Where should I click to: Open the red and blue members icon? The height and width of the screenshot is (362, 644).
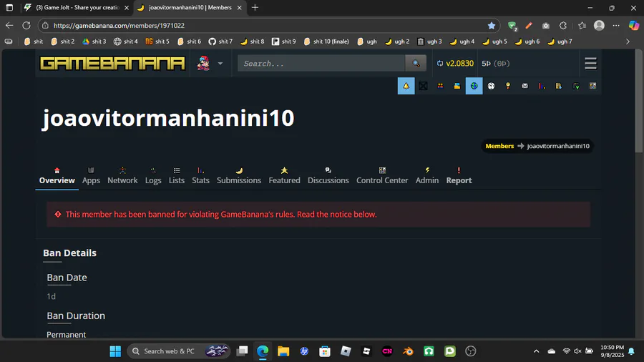440,86
